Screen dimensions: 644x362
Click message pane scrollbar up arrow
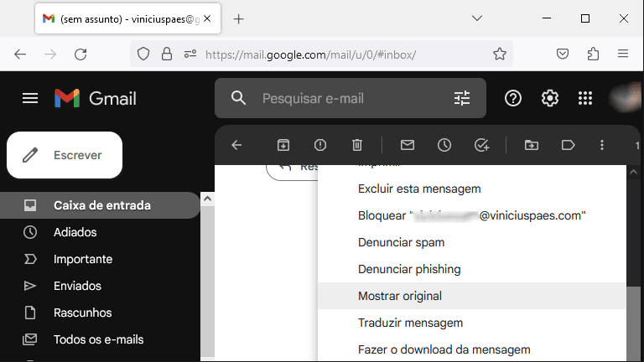click(633, 173)
